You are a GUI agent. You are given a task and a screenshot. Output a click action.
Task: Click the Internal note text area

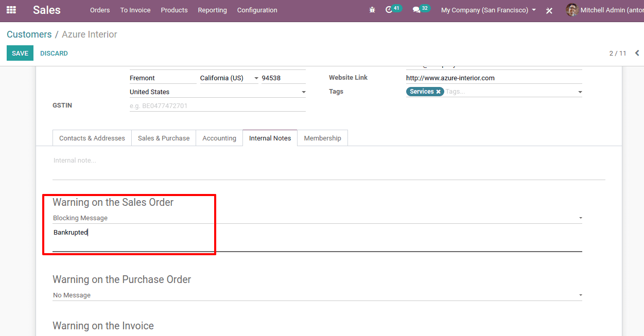[x=329, y=167]
